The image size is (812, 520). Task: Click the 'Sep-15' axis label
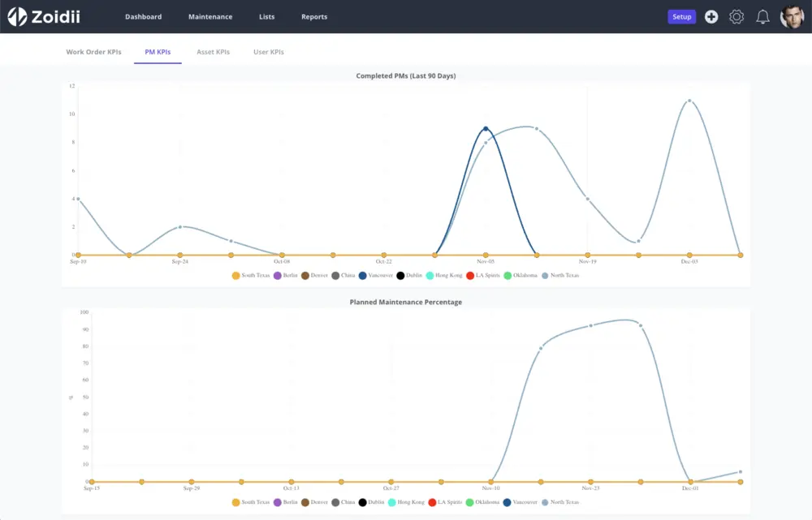tap(92, 488)
